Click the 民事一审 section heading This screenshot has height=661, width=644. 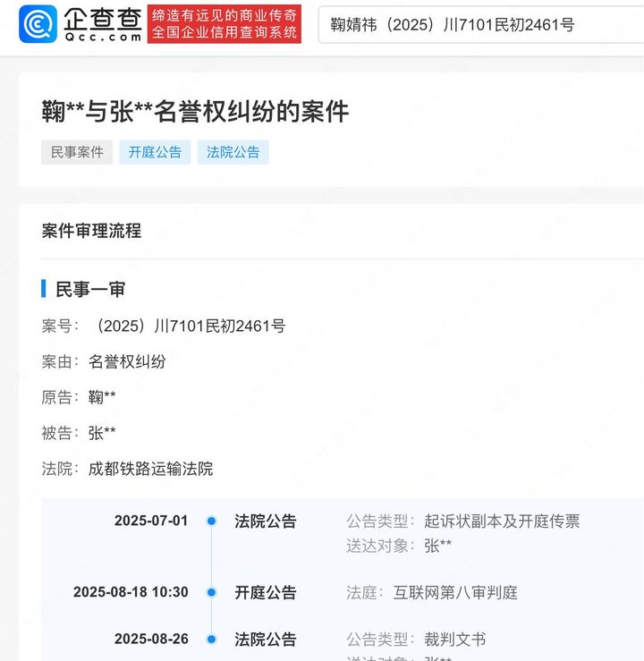[x=90, y=289]
